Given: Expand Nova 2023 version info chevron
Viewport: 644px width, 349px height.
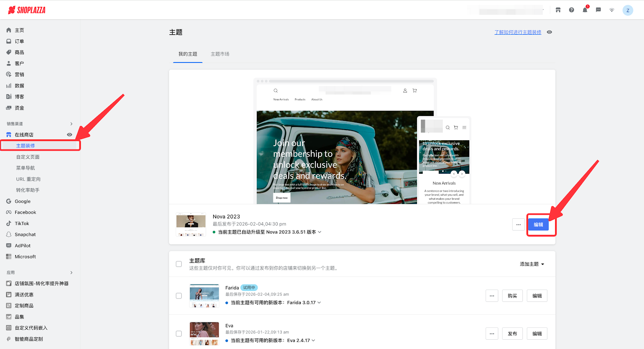Looking at the screenshot, I should click(320, 232).
